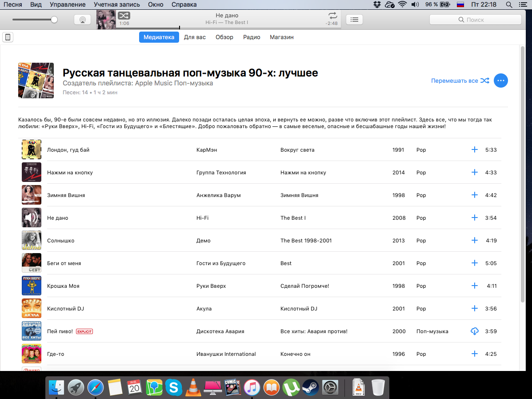
Task: Add Где-то to library
Action: pyautogui.click(x=474, y=354)
